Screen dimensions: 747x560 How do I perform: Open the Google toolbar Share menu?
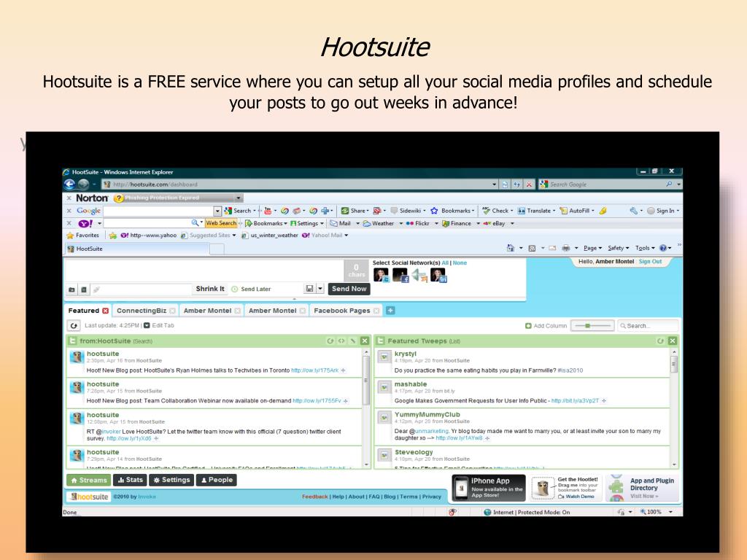[x=355, y=211]
